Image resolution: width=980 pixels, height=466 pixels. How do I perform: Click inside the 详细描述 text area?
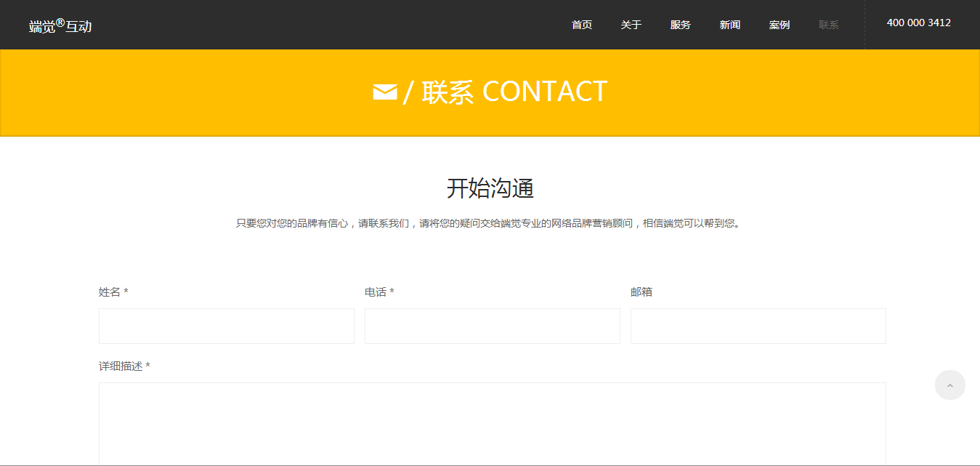493,425
